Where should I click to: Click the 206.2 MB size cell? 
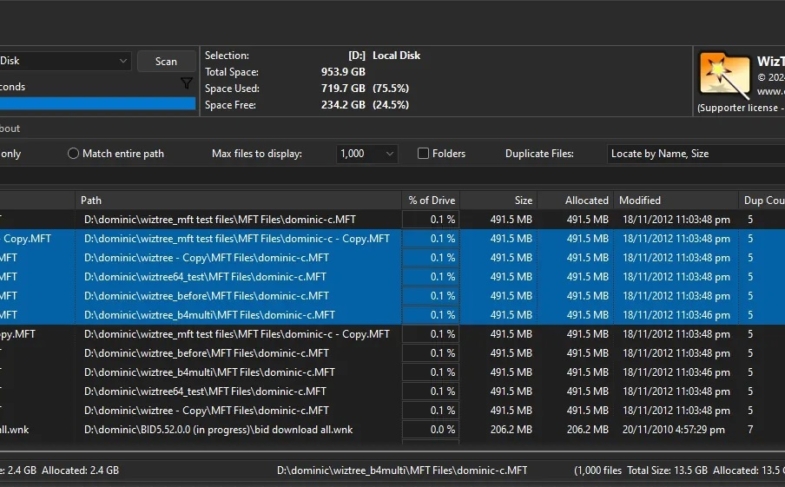511,429
